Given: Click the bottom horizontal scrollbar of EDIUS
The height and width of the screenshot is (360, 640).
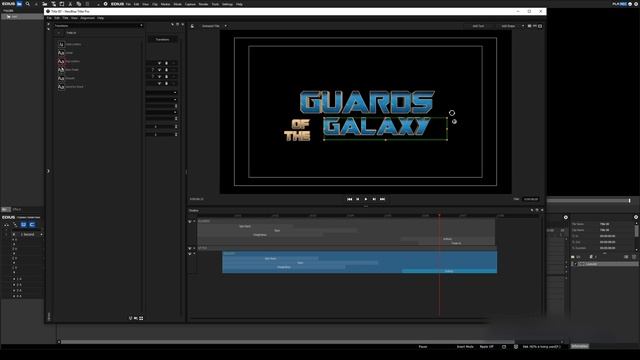Looking at the screenshot, I should pyautogui.click(x=287, y=342).
